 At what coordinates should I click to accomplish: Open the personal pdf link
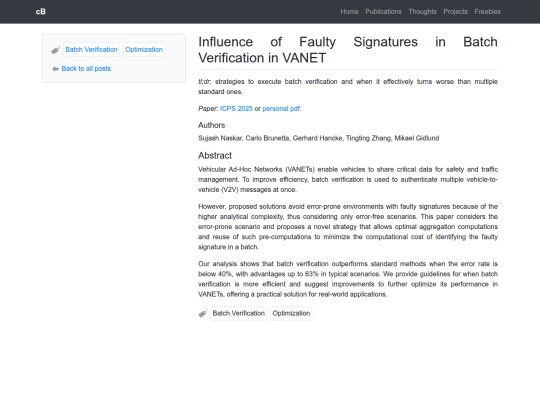[281, 108]
